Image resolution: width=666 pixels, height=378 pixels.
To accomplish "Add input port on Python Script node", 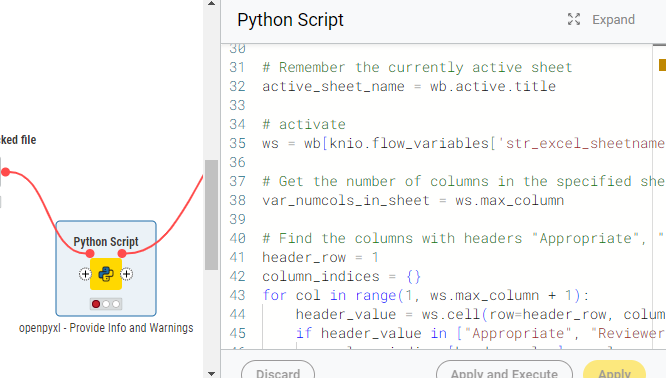I will coord(85,274).
